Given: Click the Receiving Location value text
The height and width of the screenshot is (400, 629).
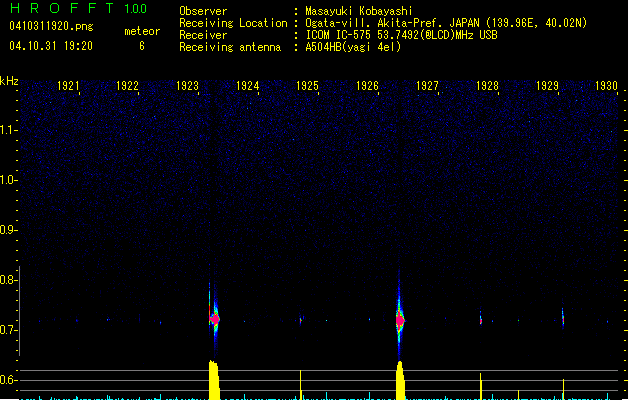Looking at the screenshot, I should [x=446, y=23].
